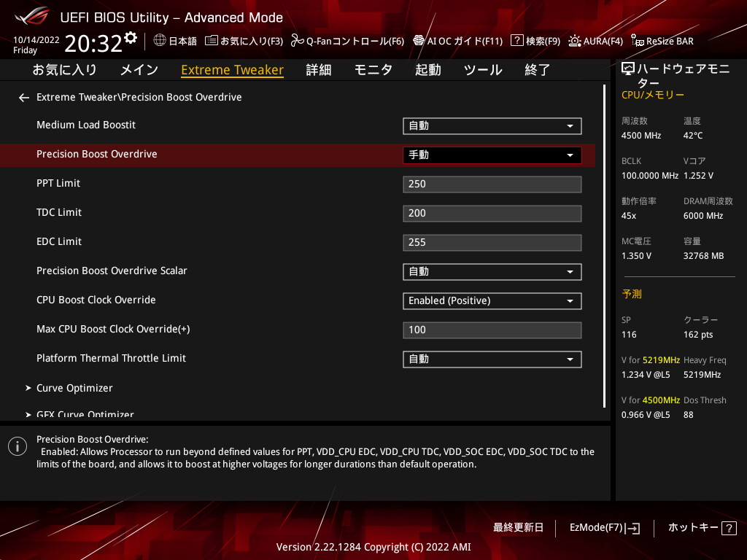The image size is (747, 560).
Task: Expand GFX Curve Optimizer submenu
Action: (80, 414)
